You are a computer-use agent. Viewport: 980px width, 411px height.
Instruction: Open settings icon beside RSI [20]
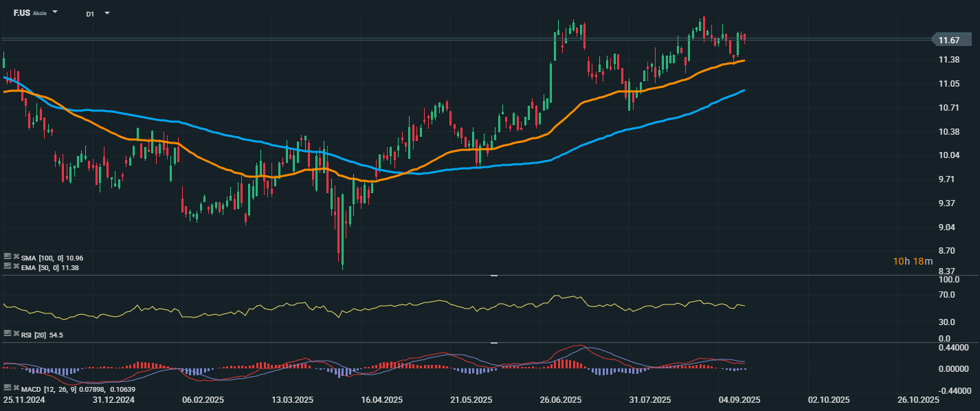click(7, 334)
